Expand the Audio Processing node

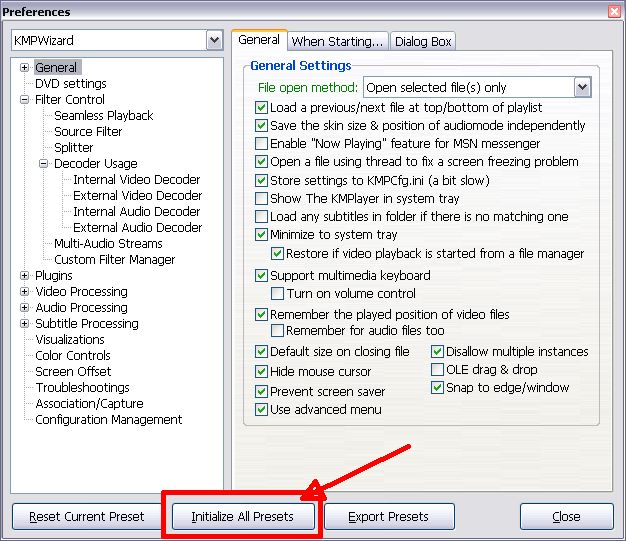[x=24, y=307]
